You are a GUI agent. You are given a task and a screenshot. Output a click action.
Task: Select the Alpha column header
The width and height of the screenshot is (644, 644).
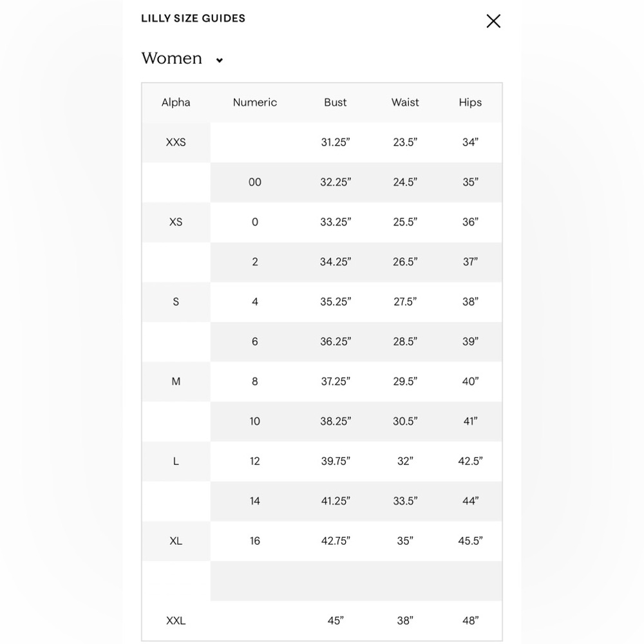pyautogui.click(x=176, y=102)
